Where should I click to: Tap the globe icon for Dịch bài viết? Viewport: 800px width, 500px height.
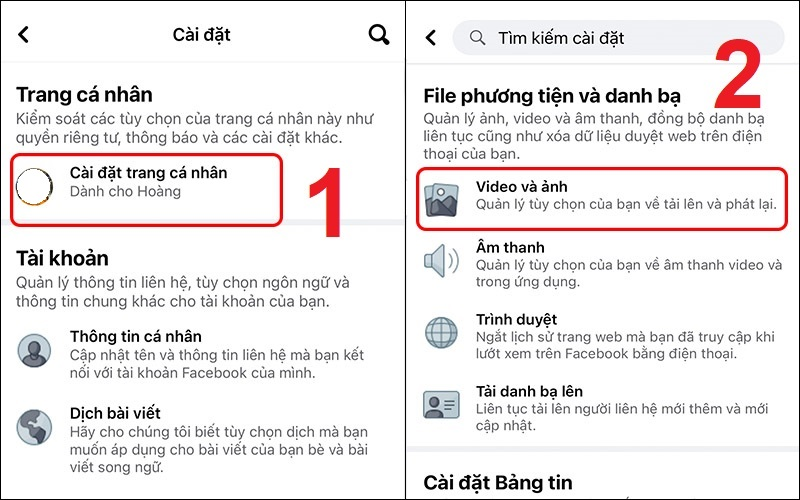coord(34,427)
